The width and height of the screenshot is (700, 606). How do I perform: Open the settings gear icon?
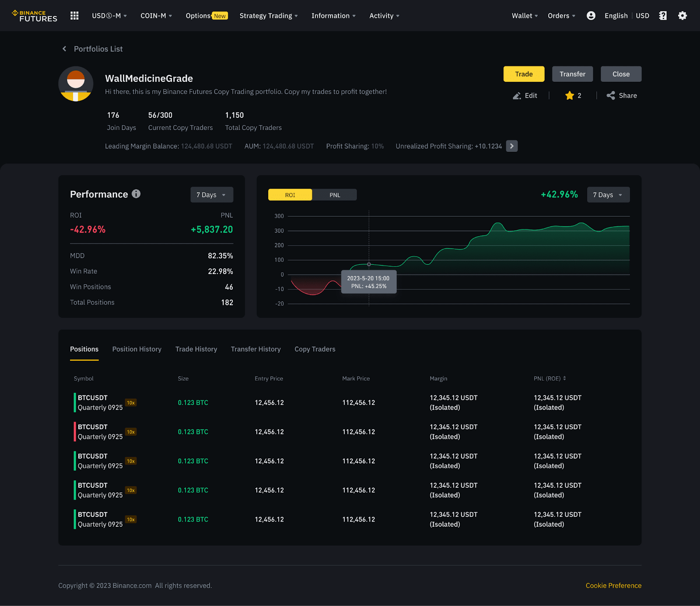(x=682, y=16)
